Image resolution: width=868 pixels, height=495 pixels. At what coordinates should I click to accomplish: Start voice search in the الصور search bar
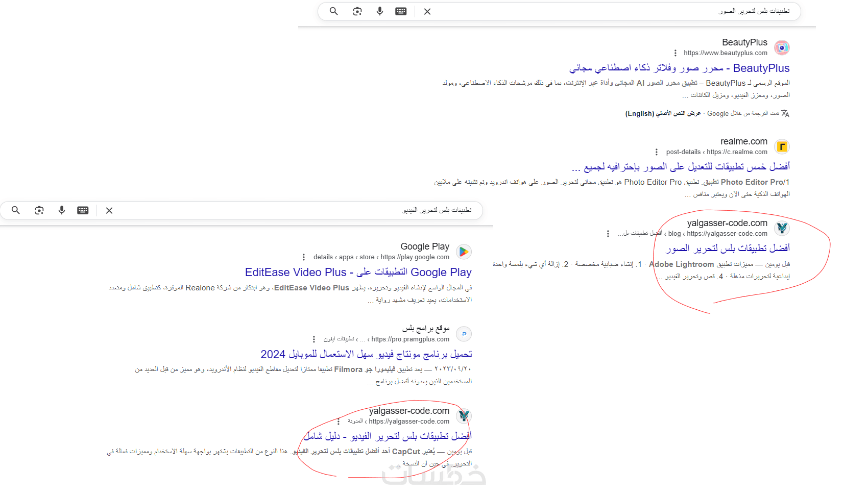[380, 11]
